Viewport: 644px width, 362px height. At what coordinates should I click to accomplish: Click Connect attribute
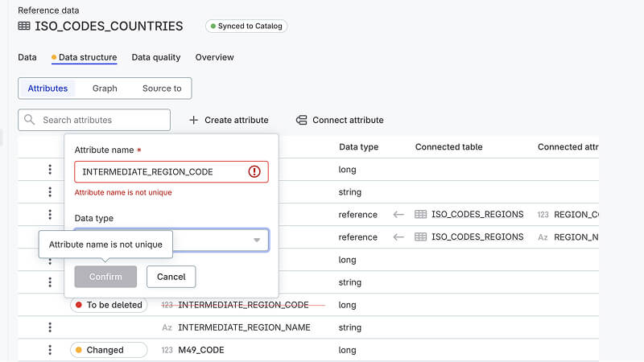[340, 120]
